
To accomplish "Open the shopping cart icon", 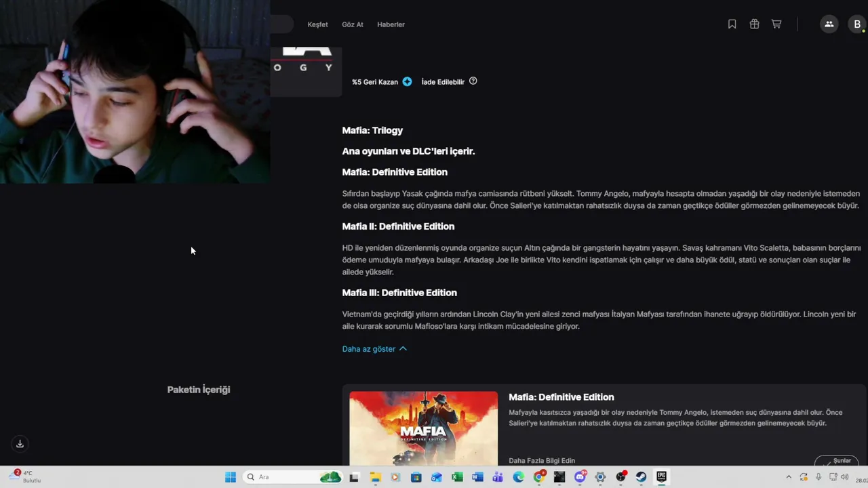I will (776, 24).
